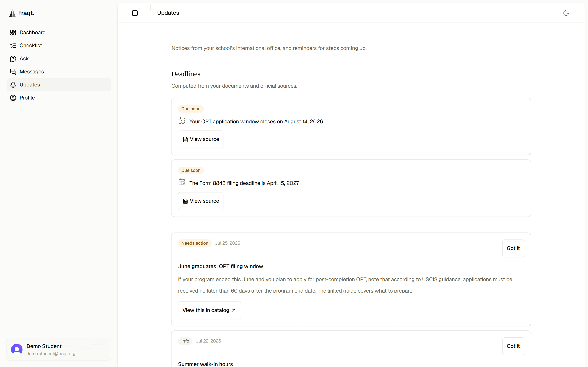Open the Ask question-bubble icon
The image size is (588, 367).
13,59
